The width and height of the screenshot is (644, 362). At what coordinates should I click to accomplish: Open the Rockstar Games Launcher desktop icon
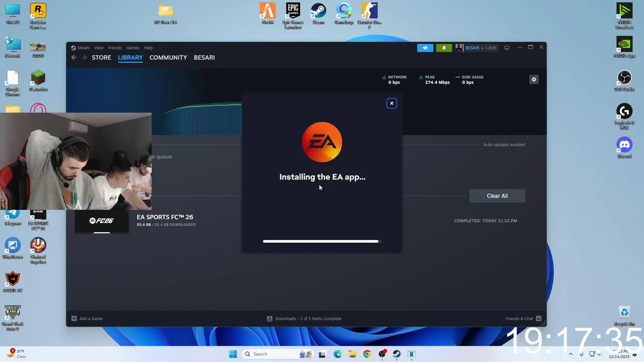[38, 16]
